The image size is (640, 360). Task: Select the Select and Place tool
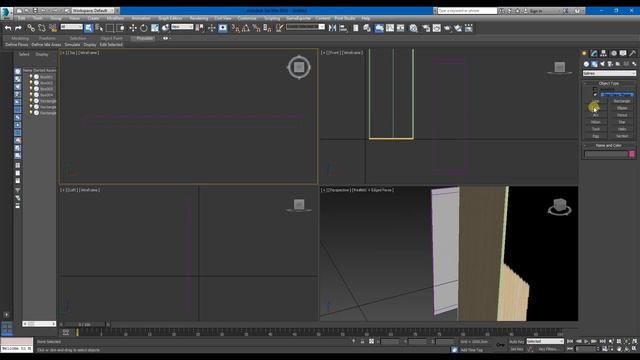(165, 28)
